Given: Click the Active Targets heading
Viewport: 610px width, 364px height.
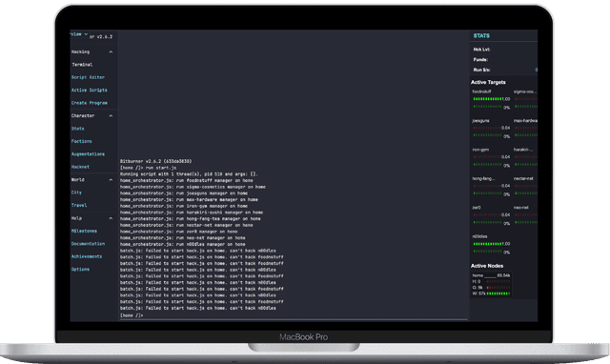Looking at the screenshot, I should tap(488, 83).
